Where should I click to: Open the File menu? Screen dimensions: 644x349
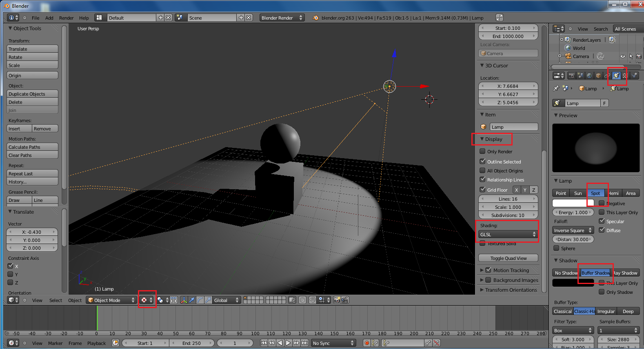click(x=36, y=18)
